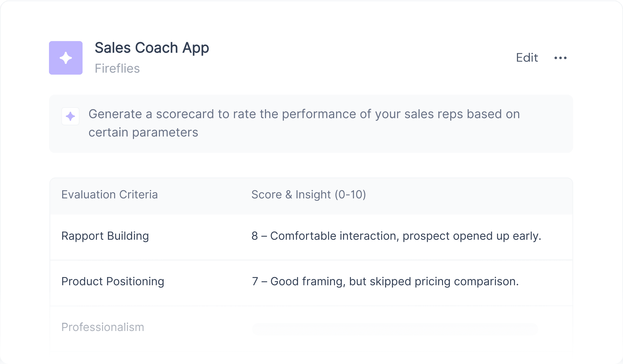Click the Edit button
This screenshot has width=623, height=364.
[527, 58]
